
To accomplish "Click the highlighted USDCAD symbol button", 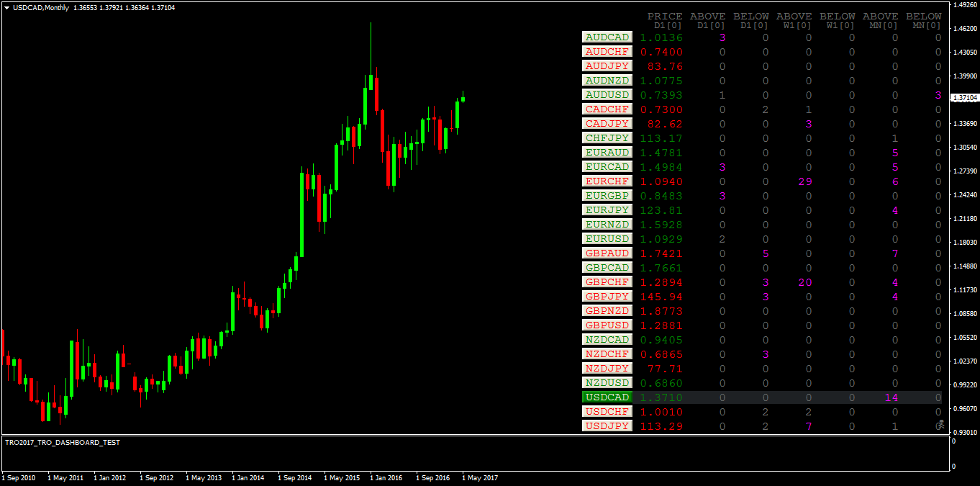I will (x=607, y=397).
